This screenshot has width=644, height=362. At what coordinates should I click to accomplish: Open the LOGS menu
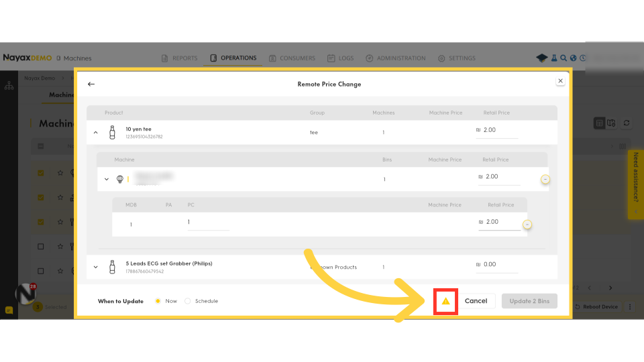(x=341, y=58)
